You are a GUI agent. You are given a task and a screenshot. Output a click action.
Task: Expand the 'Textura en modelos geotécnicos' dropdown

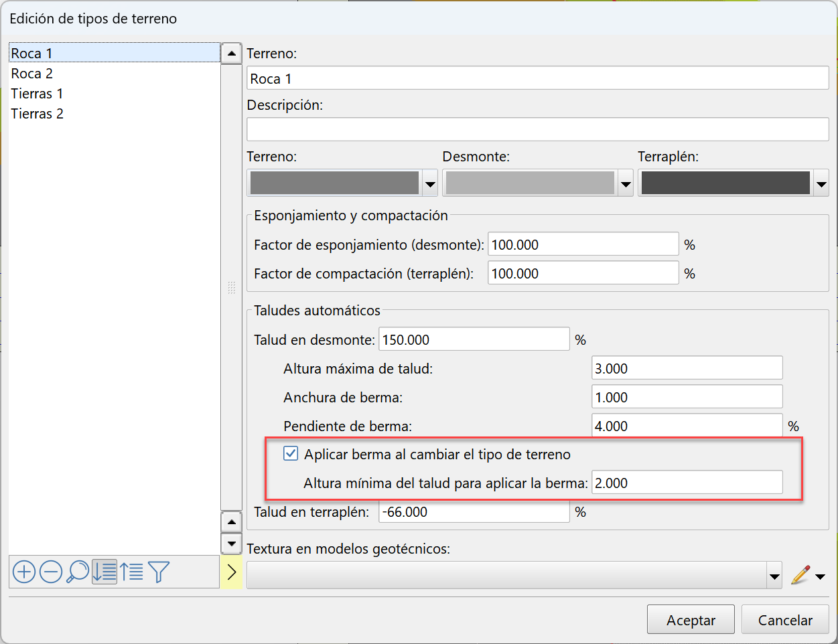[775, 574]
